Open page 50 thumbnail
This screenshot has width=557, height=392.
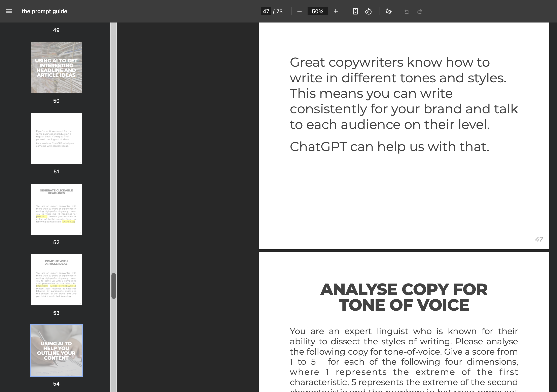pos(56,68)
